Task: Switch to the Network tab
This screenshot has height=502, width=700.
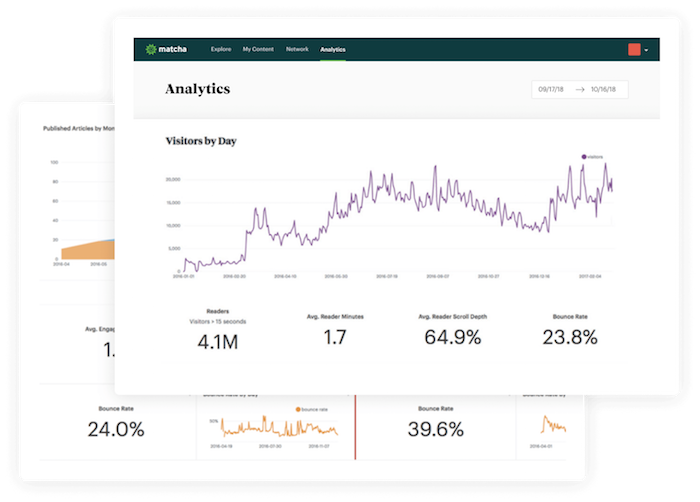Action: [x=297, y=49]
